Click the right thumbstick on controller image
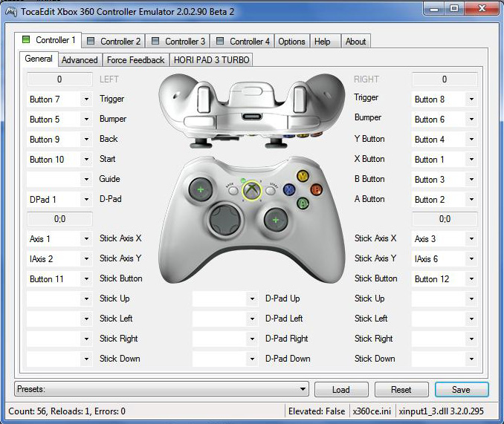 (x=276, y=220)
